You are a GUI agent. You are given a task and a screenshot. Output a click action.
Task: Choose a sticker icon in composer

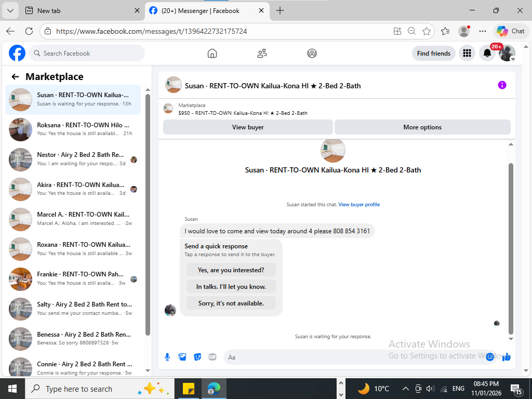click(x=197, y=357)
